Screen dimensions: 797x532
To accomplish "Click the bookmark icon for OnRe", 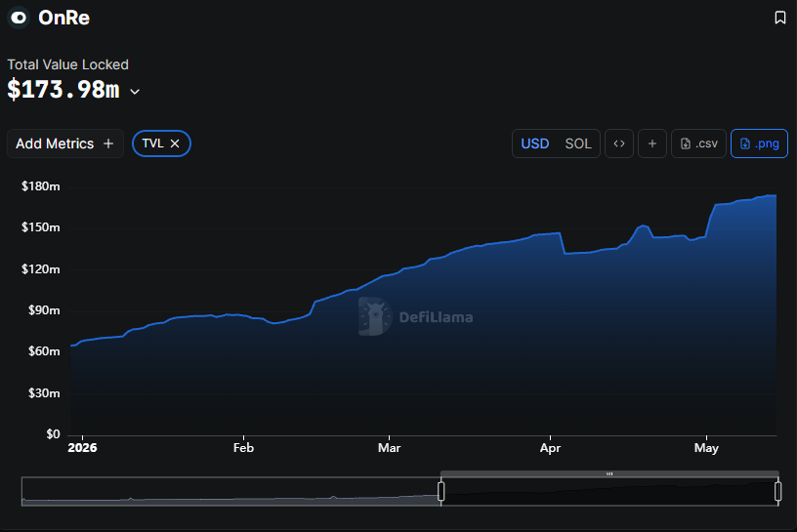I will click(x=779, y=18).
